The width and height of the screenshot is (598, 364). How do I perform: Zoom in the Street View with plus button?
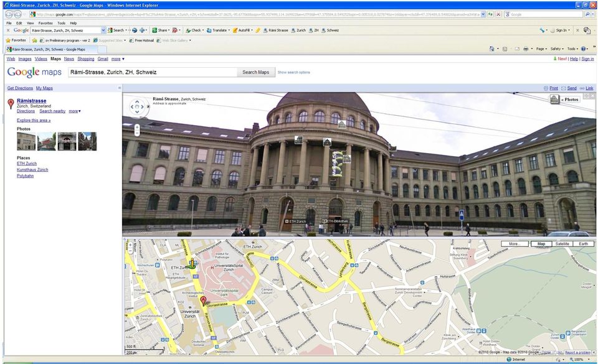(137, 128)
